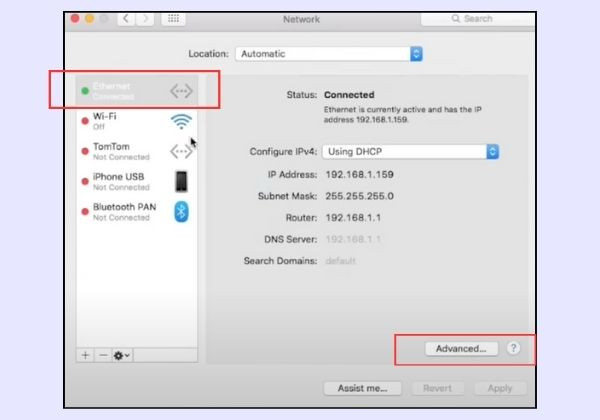This screenshot has height=420, width=600.
Task: Select the TomTom network service
Action: pos(137,151)
